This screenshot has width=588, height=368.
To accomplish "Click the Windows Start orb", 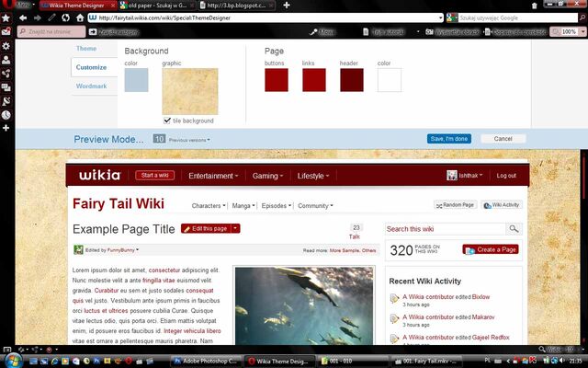I will tap(13, 361).
